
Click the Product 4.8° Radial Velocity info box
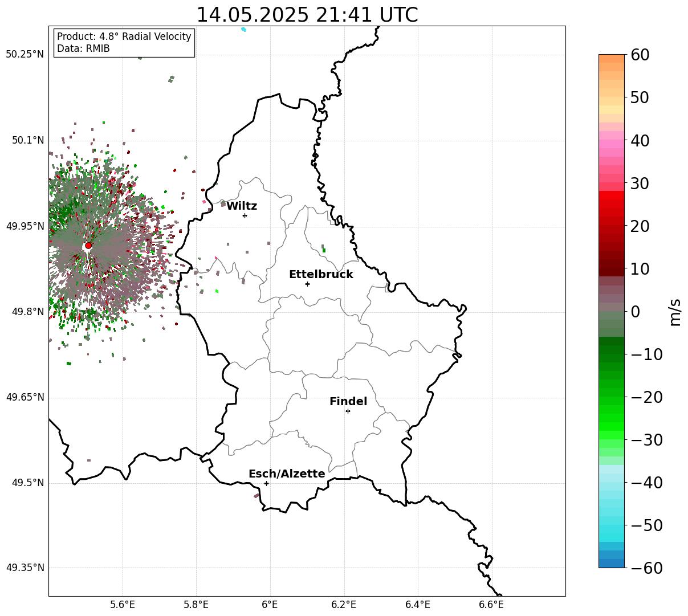[124, 43]
